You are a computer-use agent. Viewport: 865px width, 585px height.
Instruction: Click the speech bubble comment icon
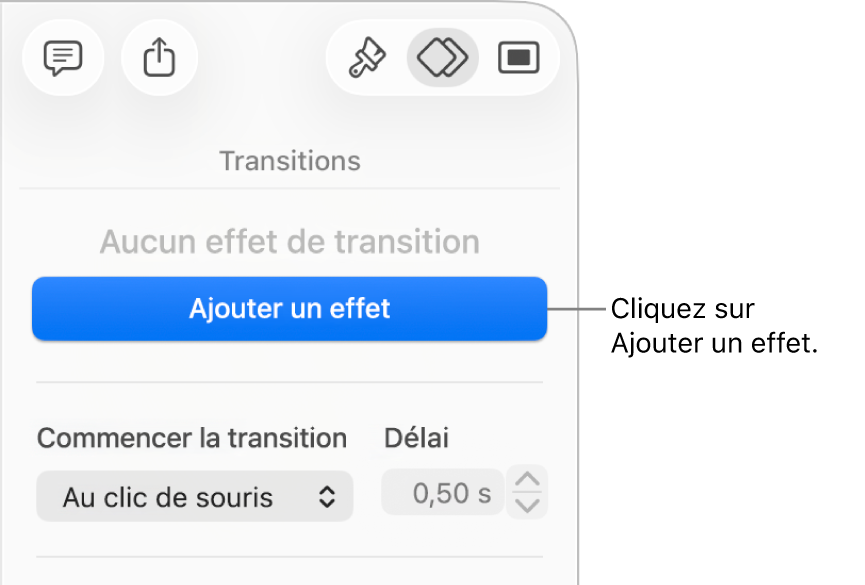tap(62, 58)
